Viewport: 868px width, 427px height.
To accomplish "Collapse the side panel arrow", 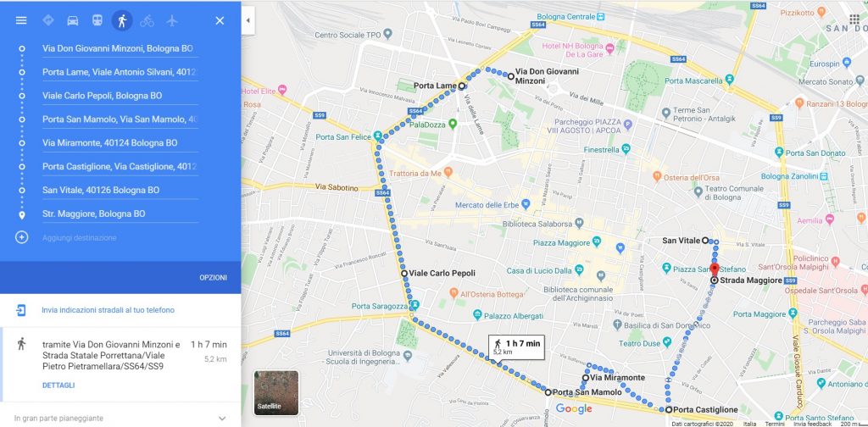I will pyautogui.click(x=248, y=20).
